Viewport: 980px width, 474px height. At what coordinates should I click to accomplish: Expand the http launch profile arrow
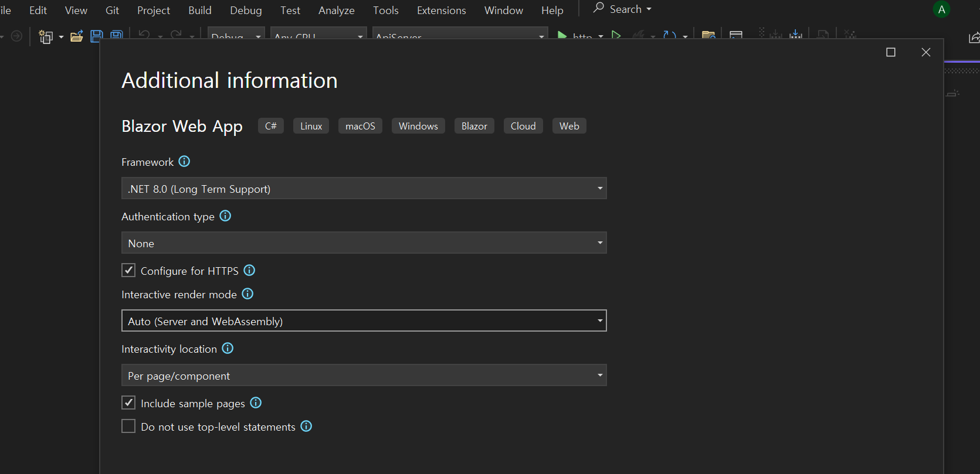point(601,36)
